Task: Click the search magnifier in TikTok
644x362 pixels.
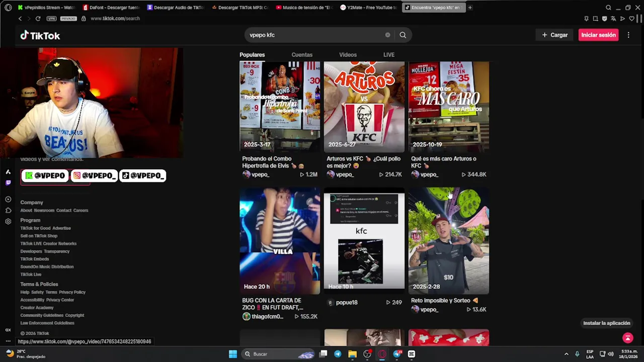Action: coord(403,35)
